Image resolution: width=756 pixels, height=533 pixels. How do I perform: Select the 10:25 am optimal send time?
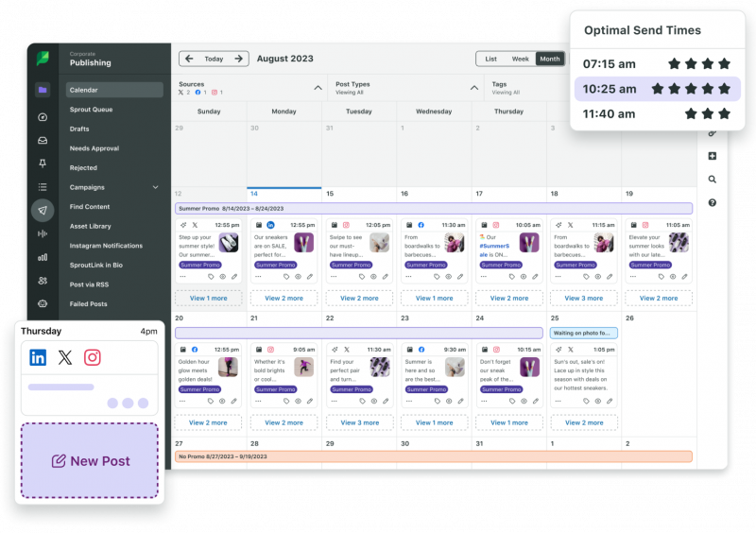coord(657,89)
